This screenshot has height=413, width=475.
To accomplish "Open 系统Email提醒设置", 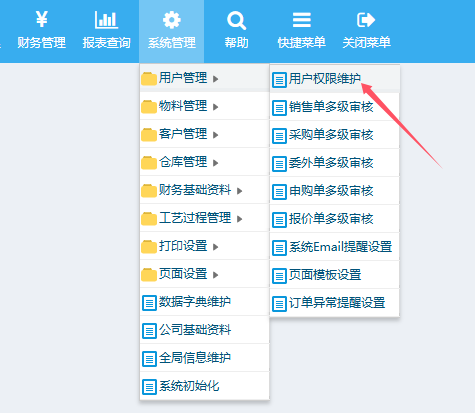I will coord(335,247).
